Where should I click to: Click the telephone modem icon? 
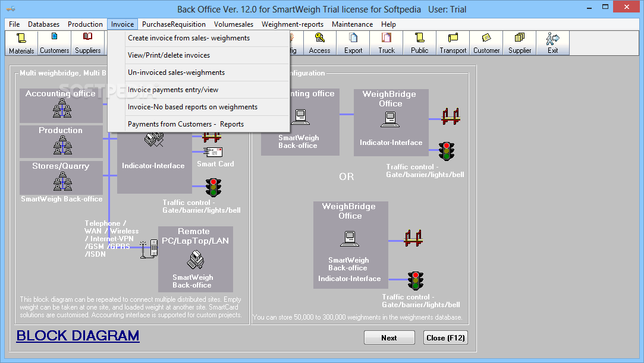[149, 248]
